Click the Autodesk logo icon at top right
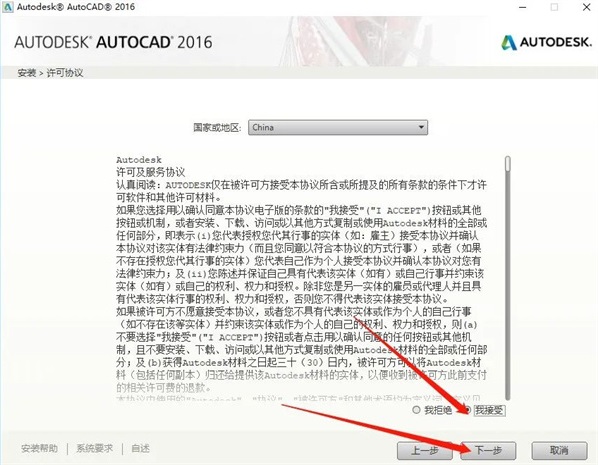 (509, 42)
